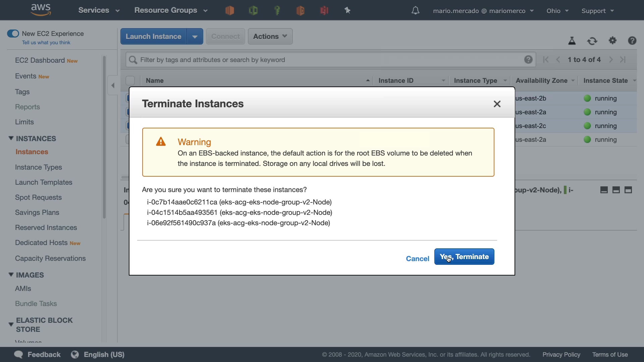644x362 pixels.
Task: Click the AWS logo home icon
Action: click(41, 10)
